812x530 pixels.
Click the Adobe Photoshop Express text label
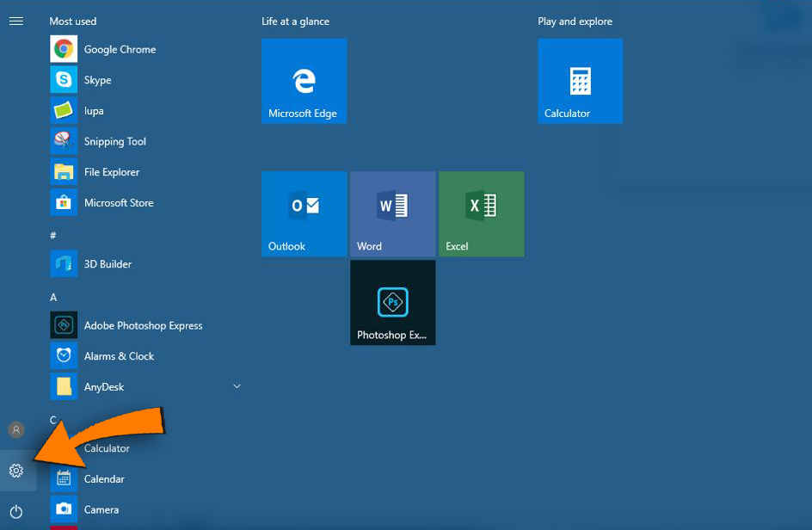pos(144,325)
